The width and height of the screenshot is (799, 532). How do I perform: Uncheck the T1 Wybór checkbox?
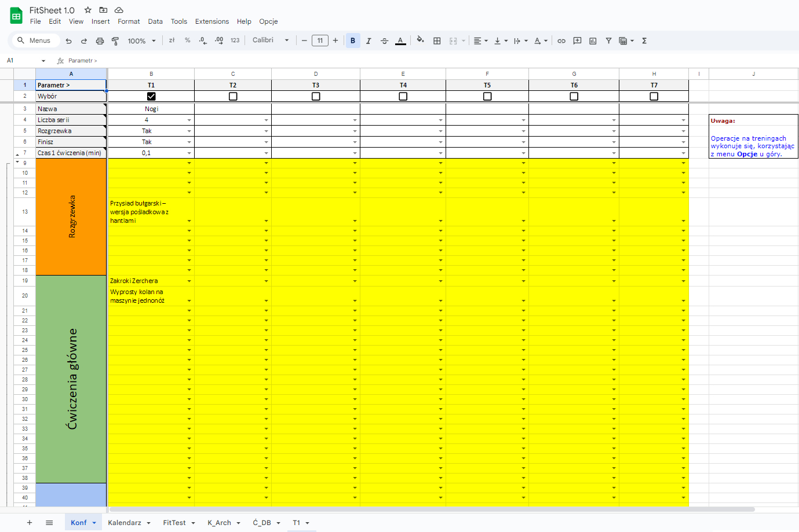click(x=151, y=97)
